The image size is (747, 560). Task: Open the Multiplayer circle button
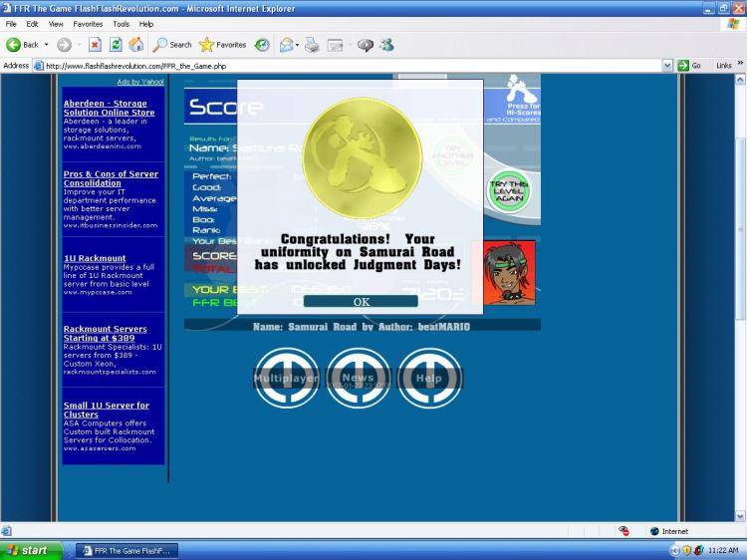pos(286,378)
